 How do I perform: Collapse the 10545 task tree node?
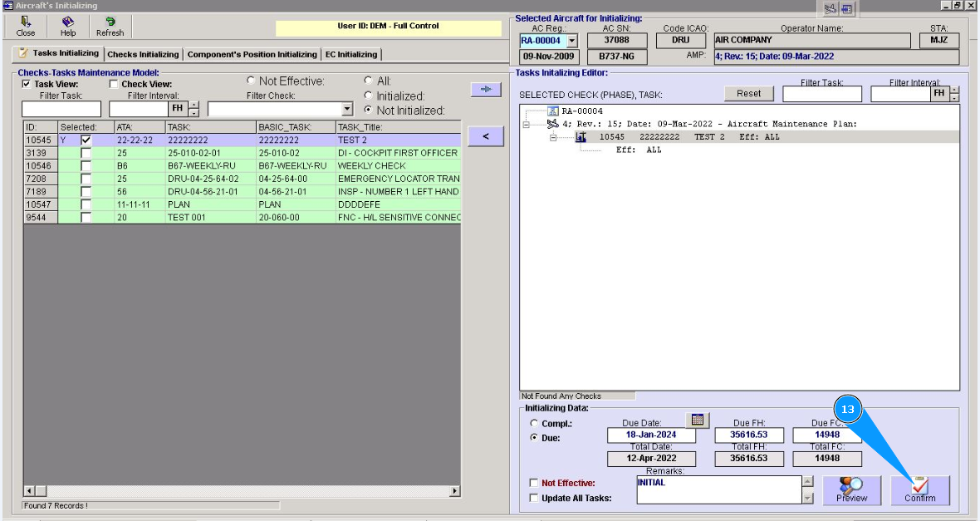point(552,137)
